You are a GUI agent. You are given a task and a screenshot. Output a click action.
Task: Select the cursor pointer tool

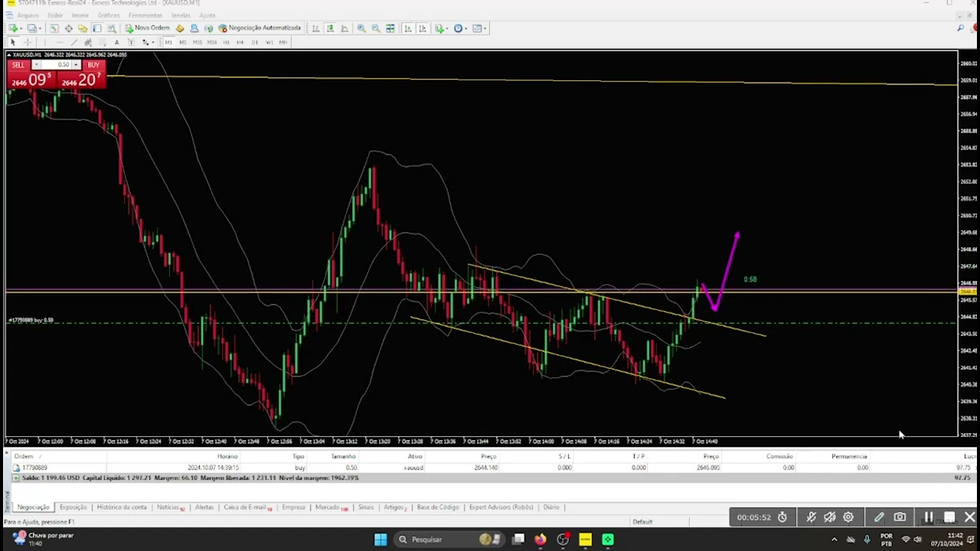[x=12, y=42]
